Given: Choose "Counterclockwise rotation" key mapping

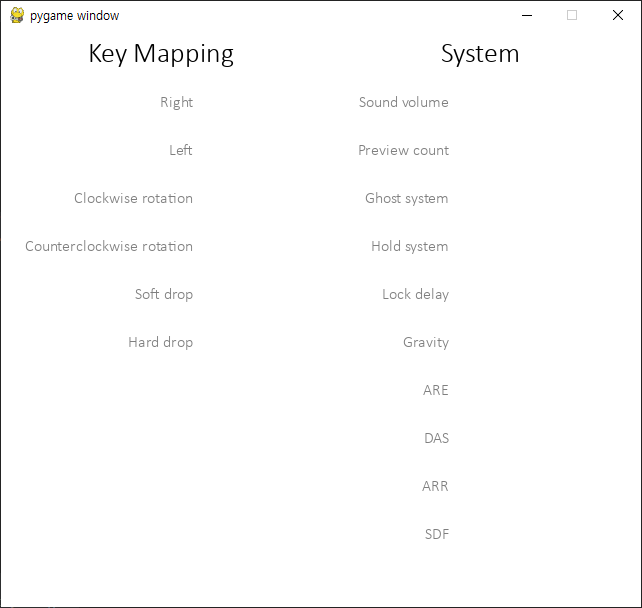Looking at the screenshot, I should [x=109, y=246].
